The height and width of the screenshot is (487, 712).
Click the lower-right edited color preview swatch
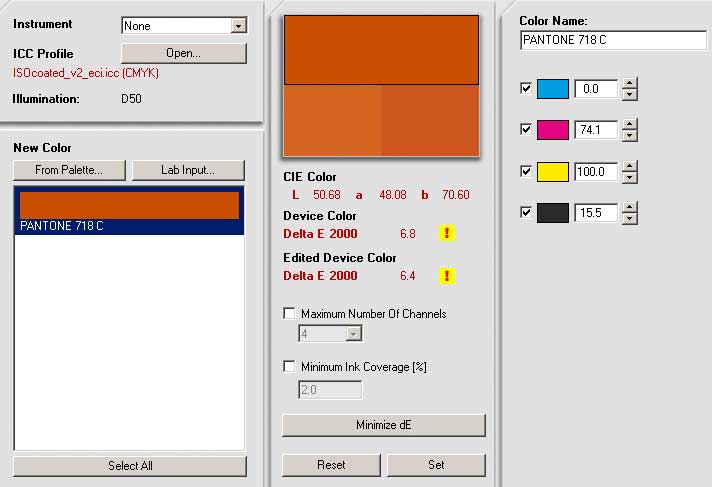430,120
